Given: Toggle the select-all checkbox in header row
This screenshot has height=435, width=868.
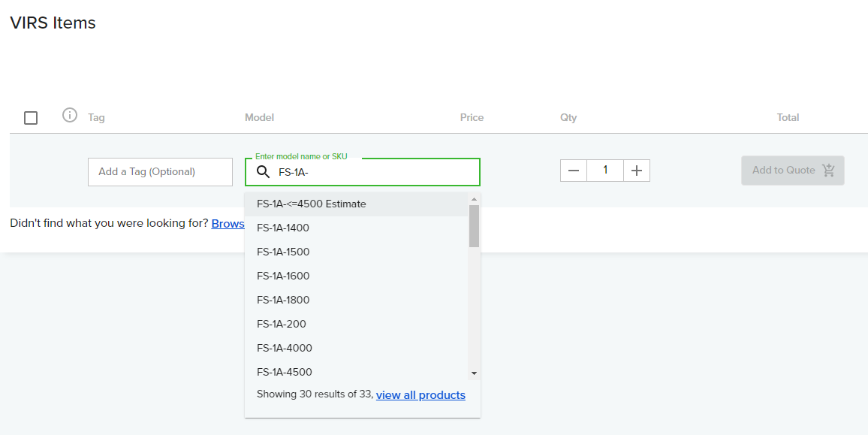Looking at the screenshot, I should pyautogui.click(x=31, y=118).
